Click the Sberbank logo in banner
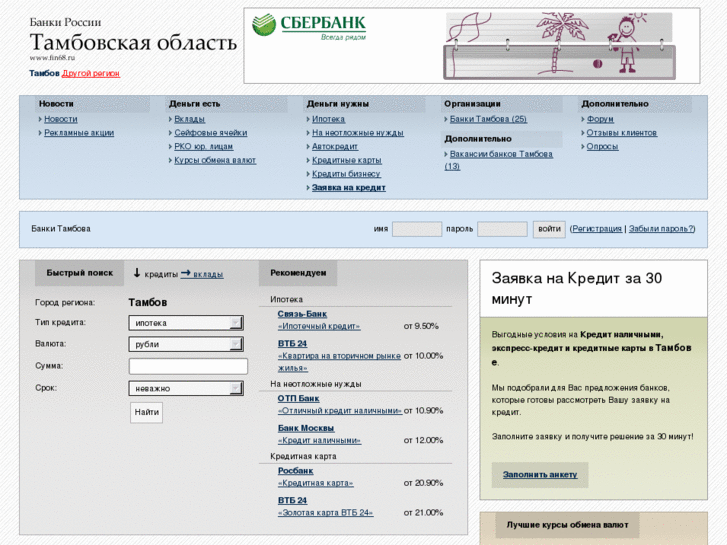This screenshot has width=727, height=545. pos(309,26)
